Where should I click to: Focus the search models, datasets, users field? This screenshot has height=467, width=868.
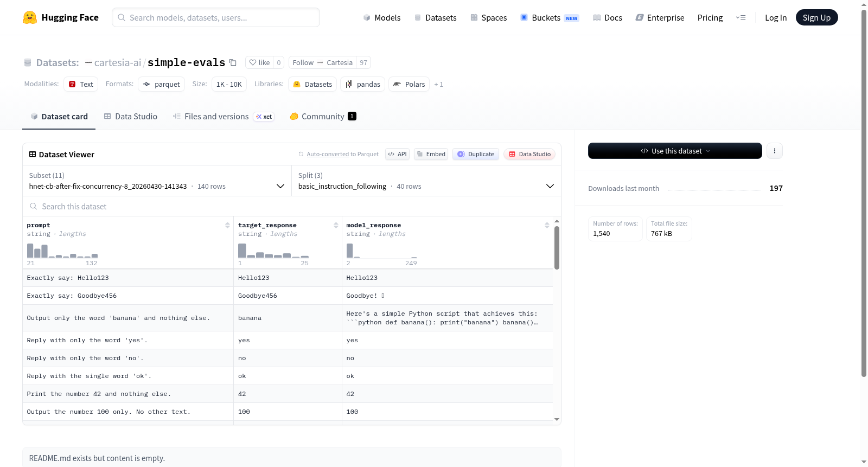coord(216,17)
